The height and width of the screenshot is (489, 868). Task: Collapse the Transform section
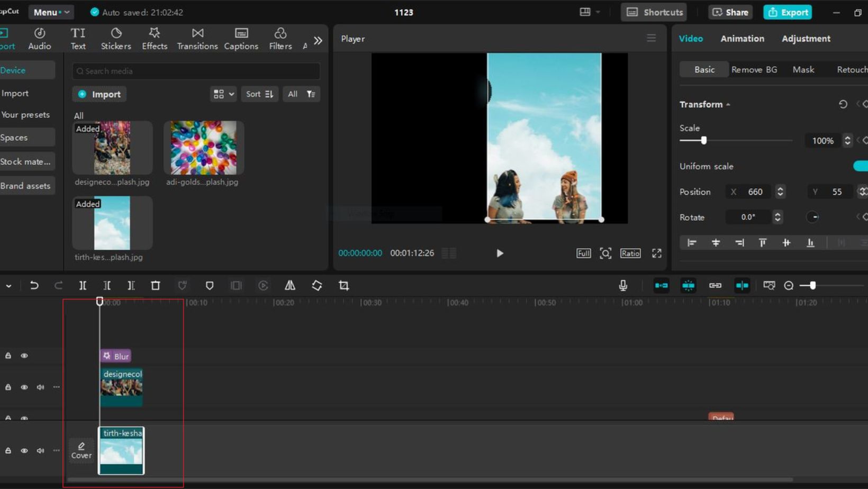[728, 105]
